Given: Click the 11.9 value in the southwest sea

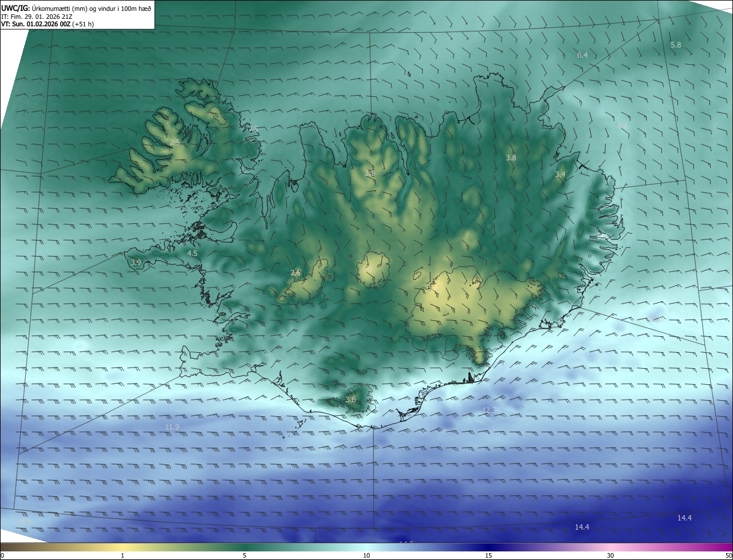Looking at the screenshot, I should 172,427.
